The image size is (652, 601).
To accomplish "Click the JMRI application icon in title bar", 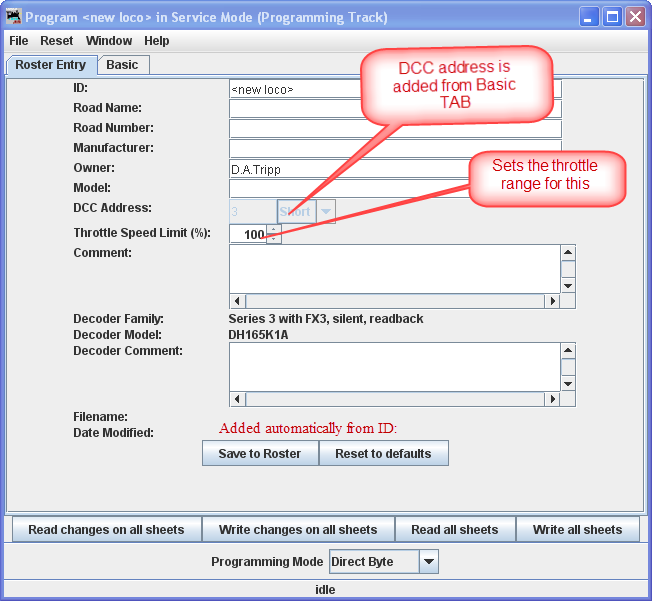I will click(14, 17).
